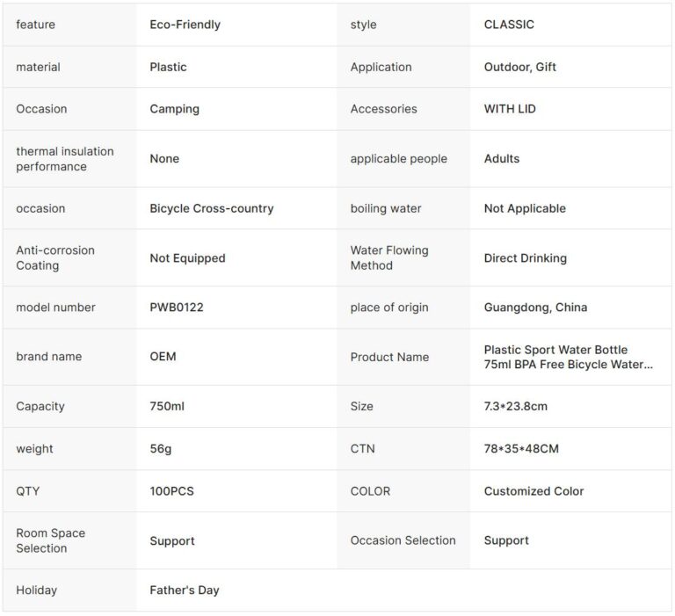Select the 750ml capacity value
Image resolution: width=675 pixels, height=616 pixels.
point(167,406)
